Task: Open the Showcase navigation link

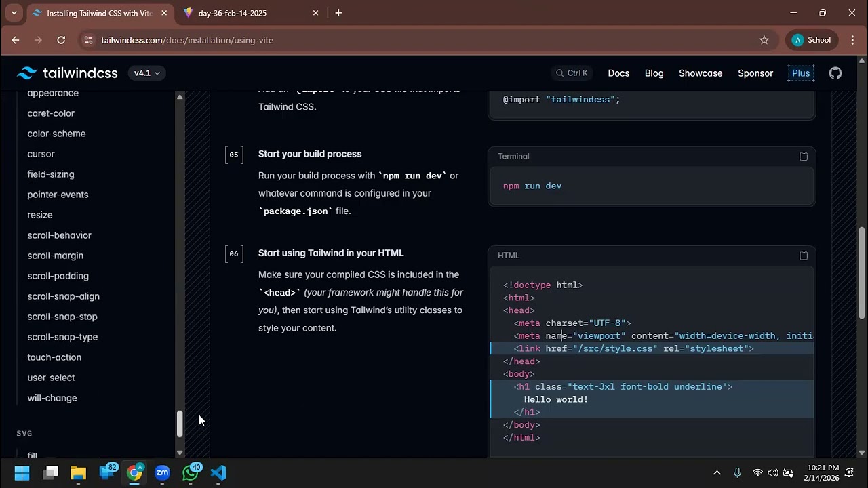Action: tap(701, 73)
